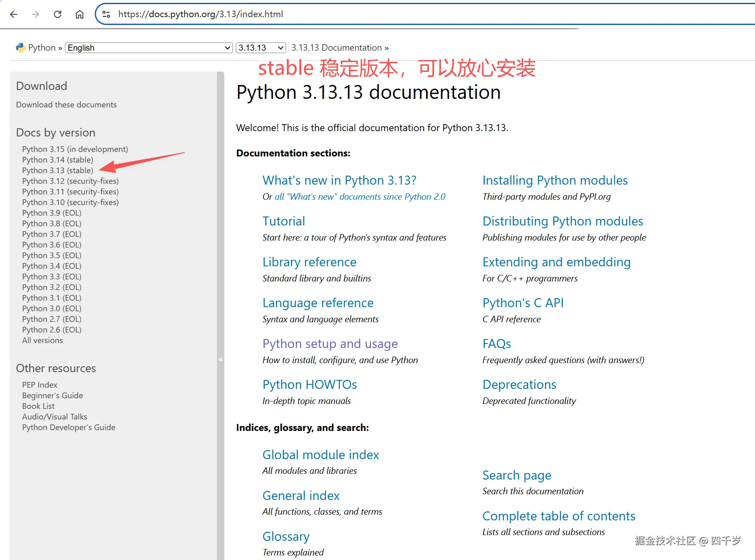Open the Glossary page
This screenshot has height=560, width=755.
click(286, 536)
